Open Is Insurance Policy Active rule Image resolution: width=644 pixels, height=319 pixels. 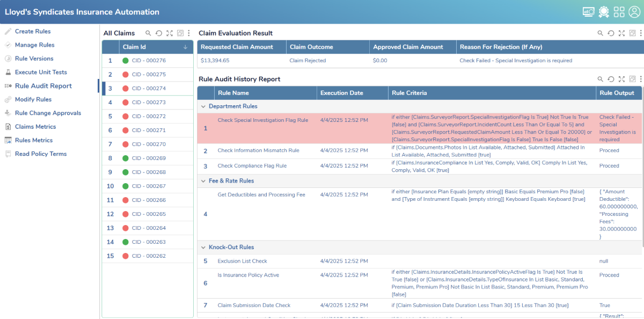[x=248, y=275]
